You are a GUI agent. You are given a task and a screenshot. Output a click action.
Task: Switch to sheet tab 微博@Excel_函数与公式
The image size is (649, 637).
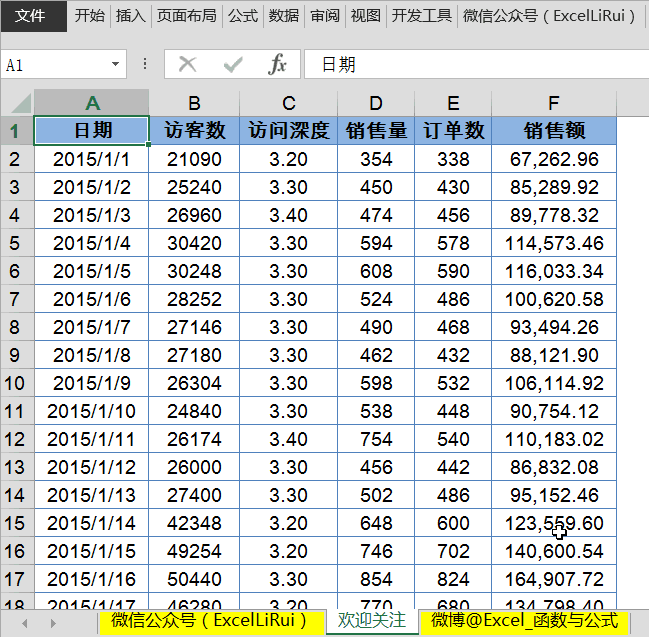[x=524, y=621]
